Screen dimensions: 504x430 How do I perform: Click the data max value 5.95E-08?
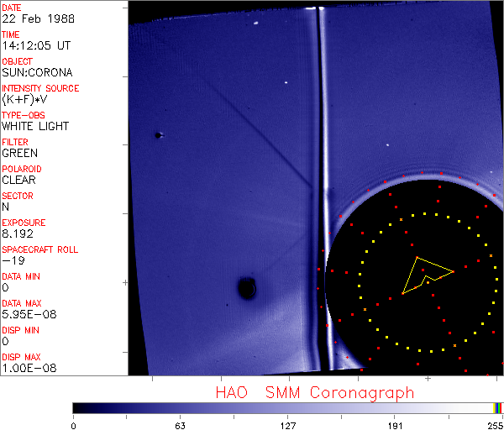[25, 314]
